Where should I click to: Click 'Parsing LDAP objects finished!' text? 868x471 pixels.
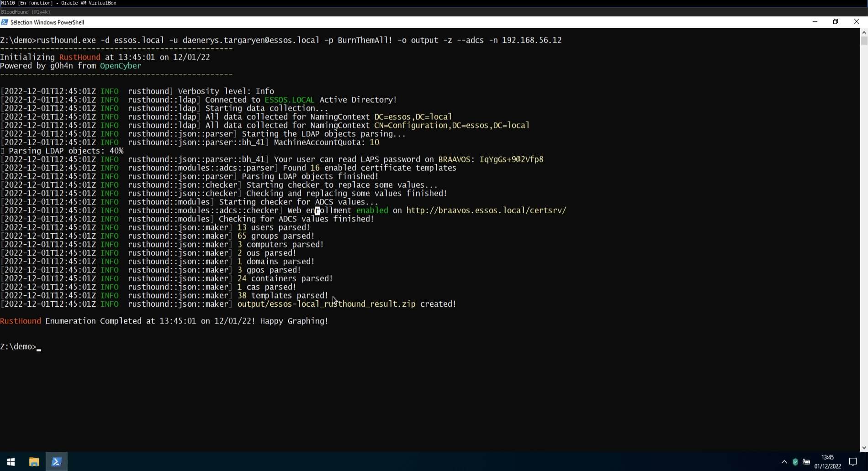point(310,177)
